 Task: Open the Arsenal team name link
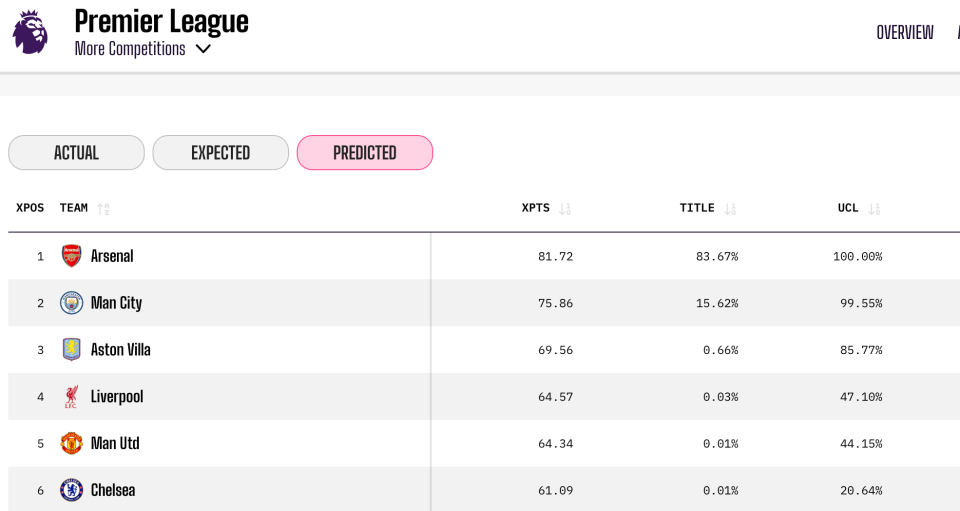coord(112,256)
